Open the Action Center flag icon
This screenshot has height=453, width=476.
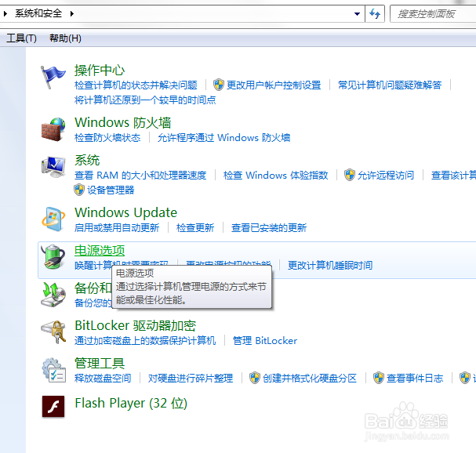[53, 78]
